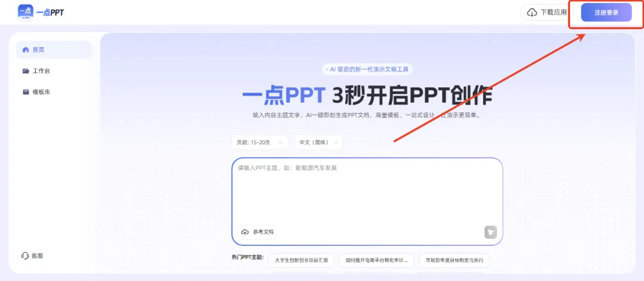Open 客服 customer service
The width and height of the screenshot is (644, 281).
(x=32, y=255)
